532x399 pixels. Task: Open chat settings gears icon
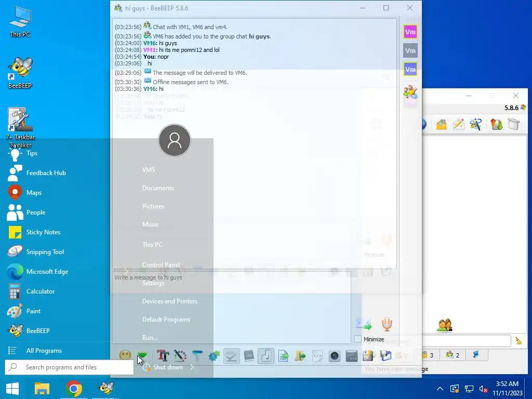coord(214,356)
